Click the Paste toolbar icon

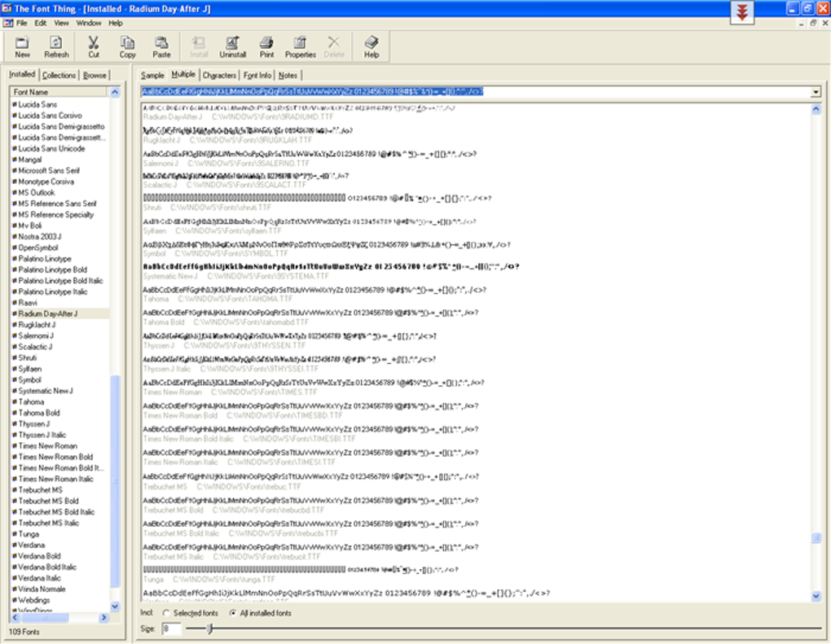tap(161, 46)
